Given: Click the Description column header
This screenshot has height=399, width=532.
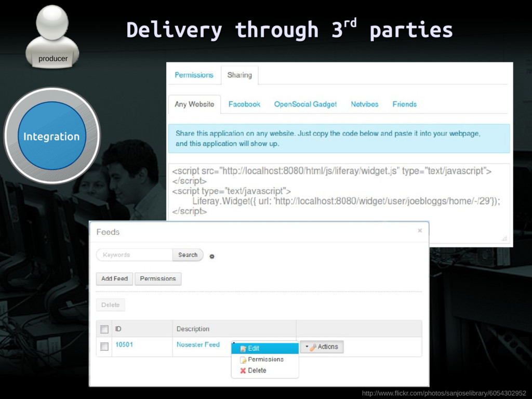Looking at the screenshot, I should tap(193, 329).
